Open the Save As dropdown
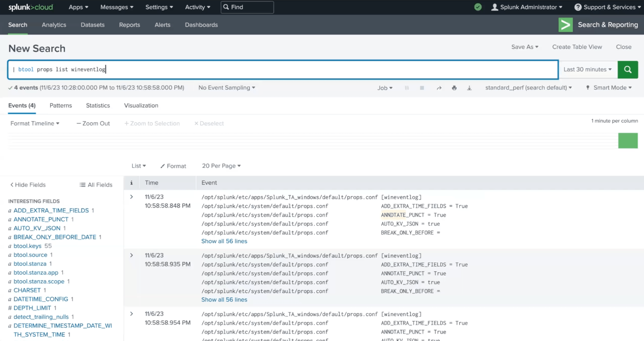This screenshot has width=644, height=341. [x=525, y=47]
